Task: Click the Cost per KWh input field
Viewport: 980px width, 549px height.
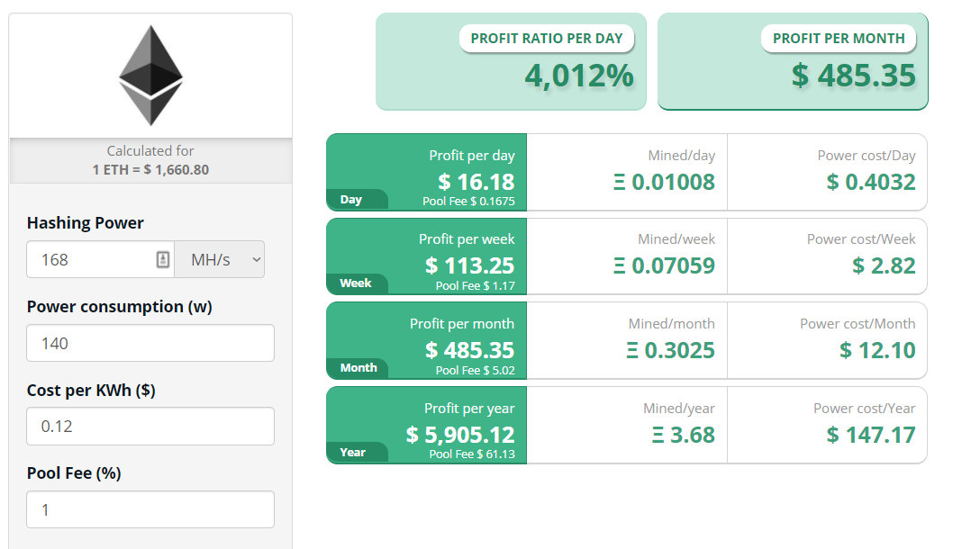Action: point(150,426)
